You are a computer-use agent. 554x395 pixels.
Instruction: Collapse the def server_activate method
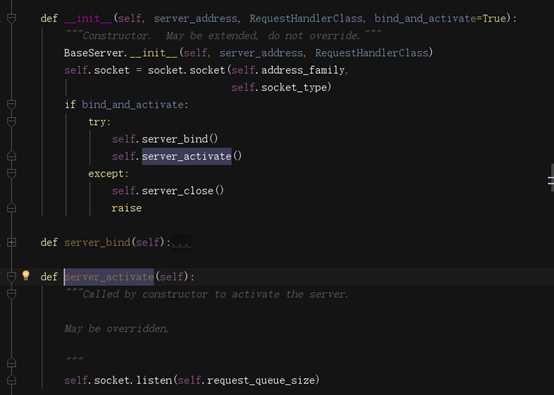(11, 276)
